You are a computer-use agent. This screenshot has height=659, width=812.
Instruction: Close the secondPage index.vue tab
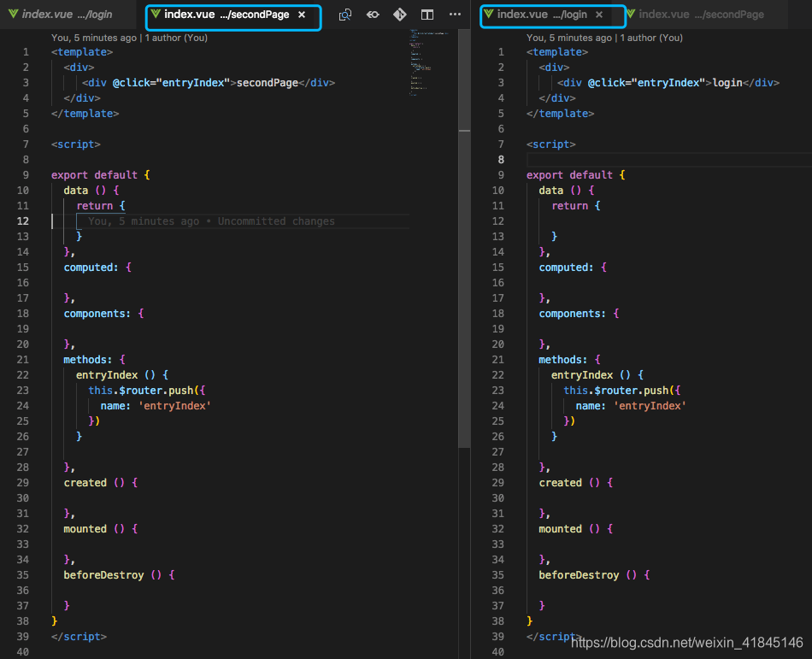pos(302,15)
